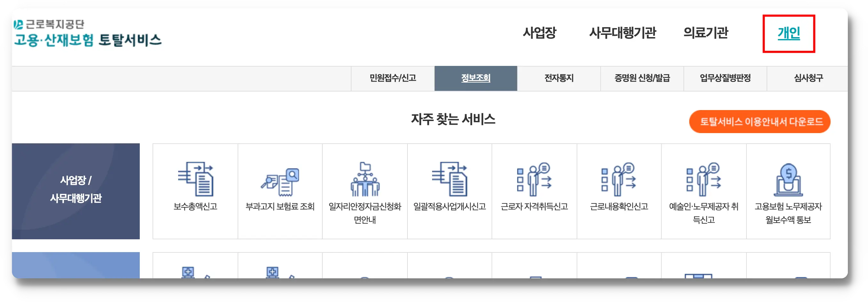Open the 일괄적용사업개시신고 icon

(449, 179)
